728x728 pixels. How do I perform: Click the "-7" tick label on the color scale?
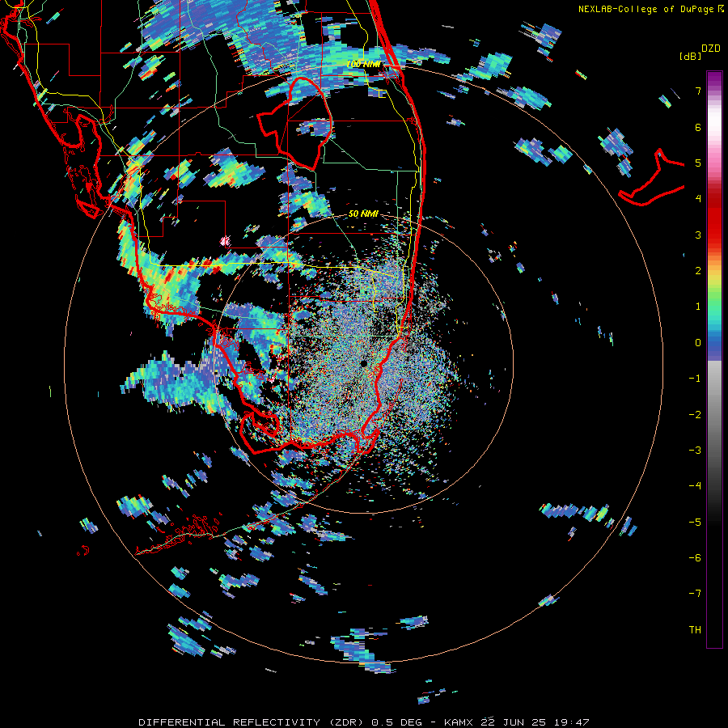coord(695,594)
